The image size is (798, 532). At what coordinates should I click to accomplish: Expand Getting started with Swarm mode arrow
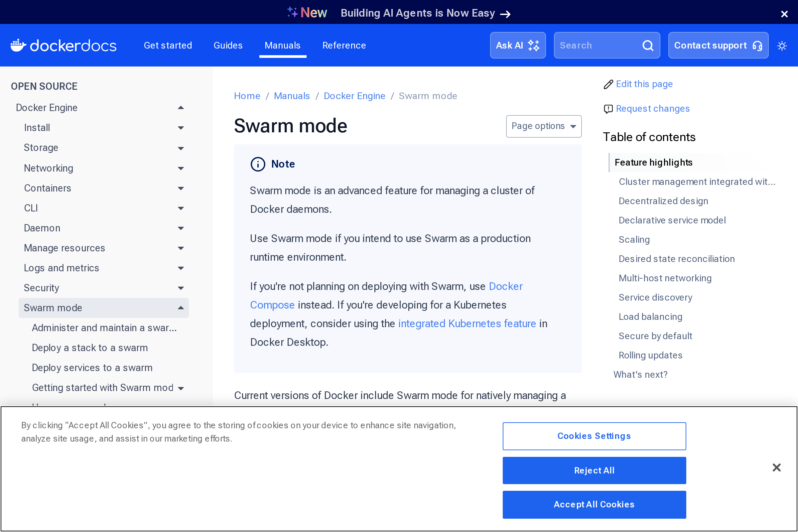click(x=181, y=388)
